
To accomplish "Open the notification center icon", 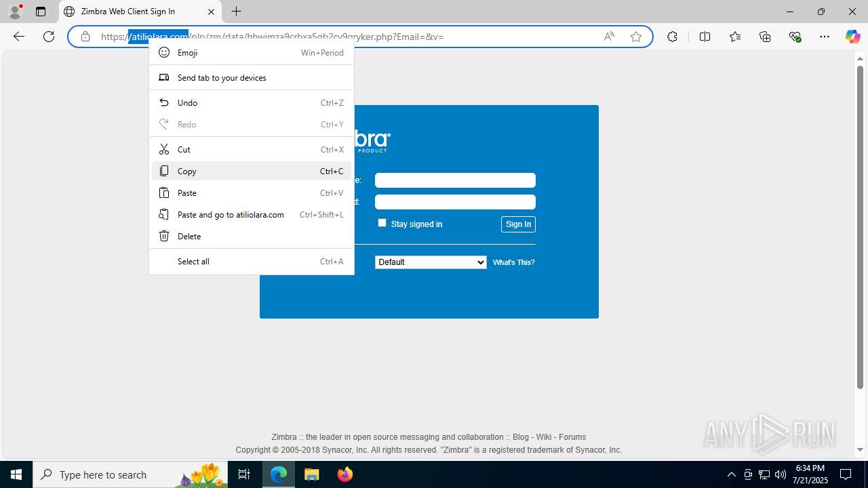I will [846, 474].
